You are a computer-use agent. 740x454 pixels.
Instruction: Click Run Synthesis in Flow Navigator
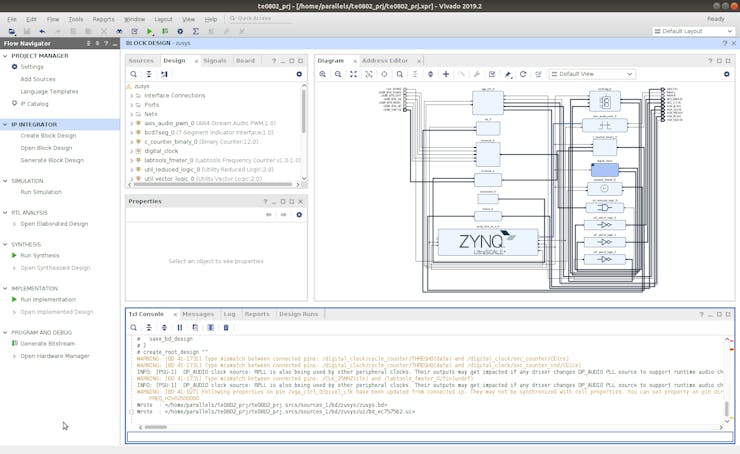[40, 256]
